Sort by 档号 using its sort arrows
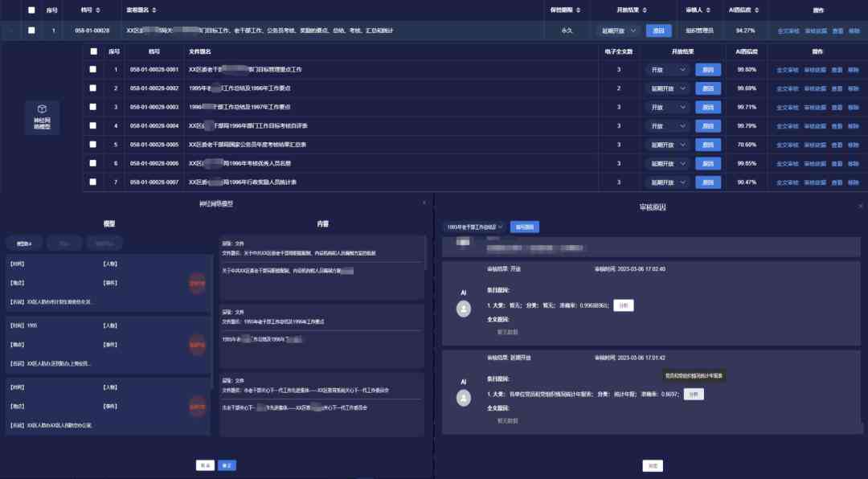868x479 pixels. click(x=99, y=10)
